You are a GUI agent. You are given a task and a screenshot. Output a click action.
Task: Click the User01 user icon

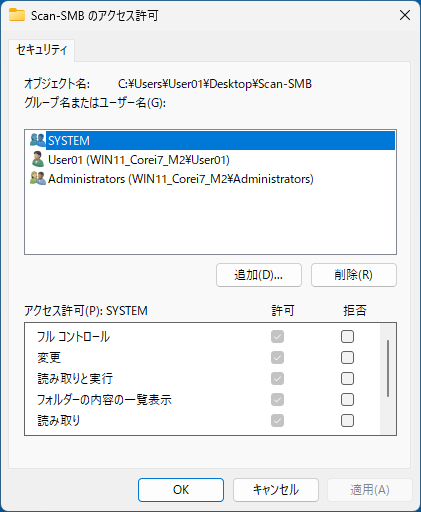(37, 159)
